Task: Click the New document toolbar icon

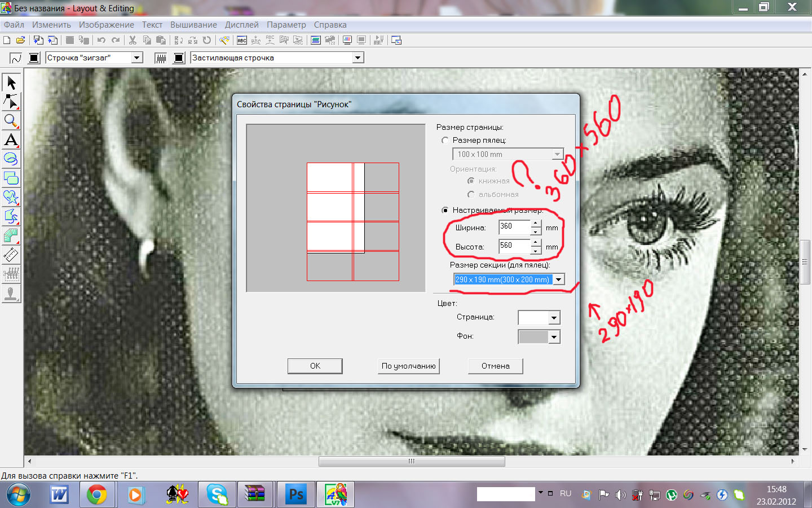Action: click(7, 40)
